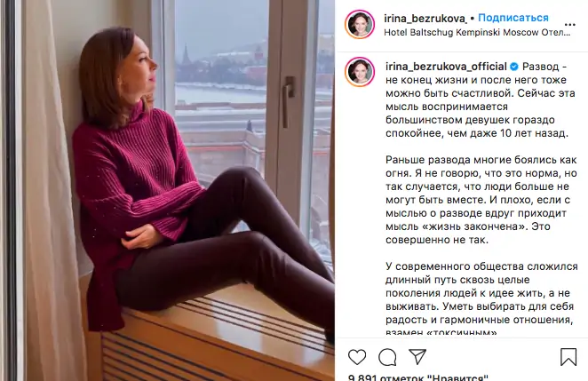Open the irina_bezrukova_official caption username
The width and height of the screenshot is (588, 381).
point(446,67)
